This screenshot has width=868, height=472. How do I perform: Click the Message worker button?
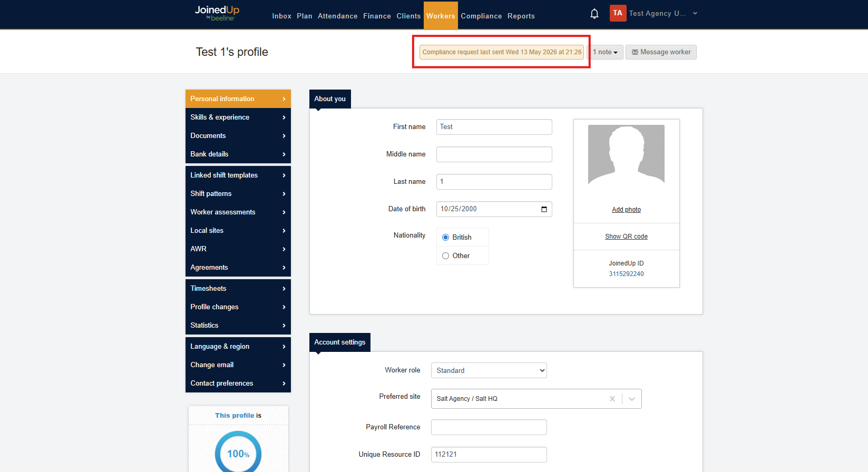coord(661,52)
